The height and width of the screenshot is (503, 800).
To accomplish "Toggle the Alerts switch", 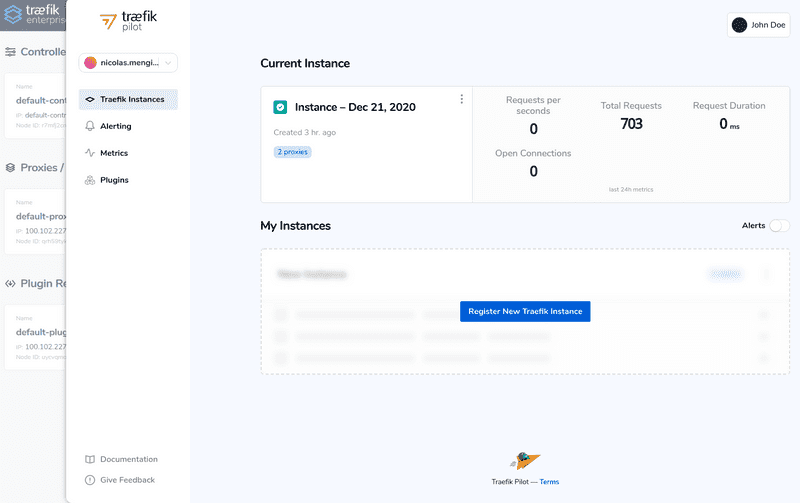I will [779, 225].
